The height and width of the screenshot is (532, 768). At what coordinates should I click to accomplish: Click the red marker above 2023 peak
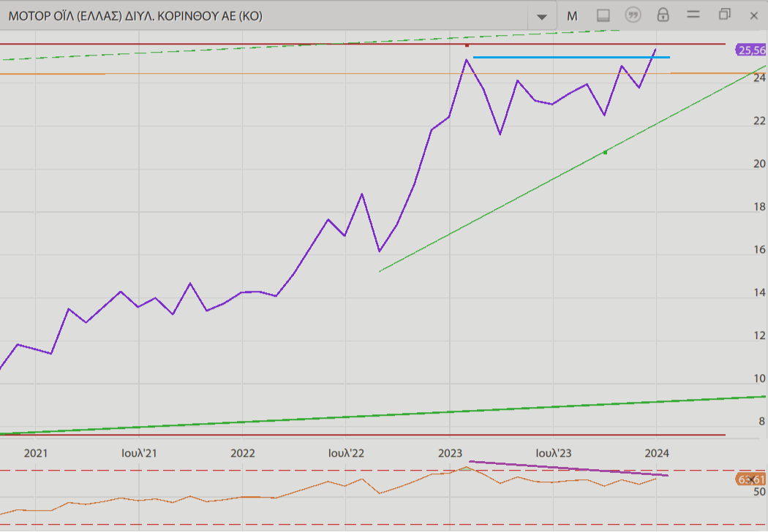coord(467,45)
